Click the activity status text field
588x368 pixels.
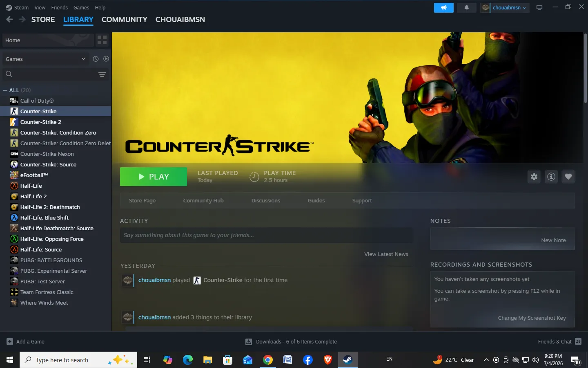[x=266, y=235]
